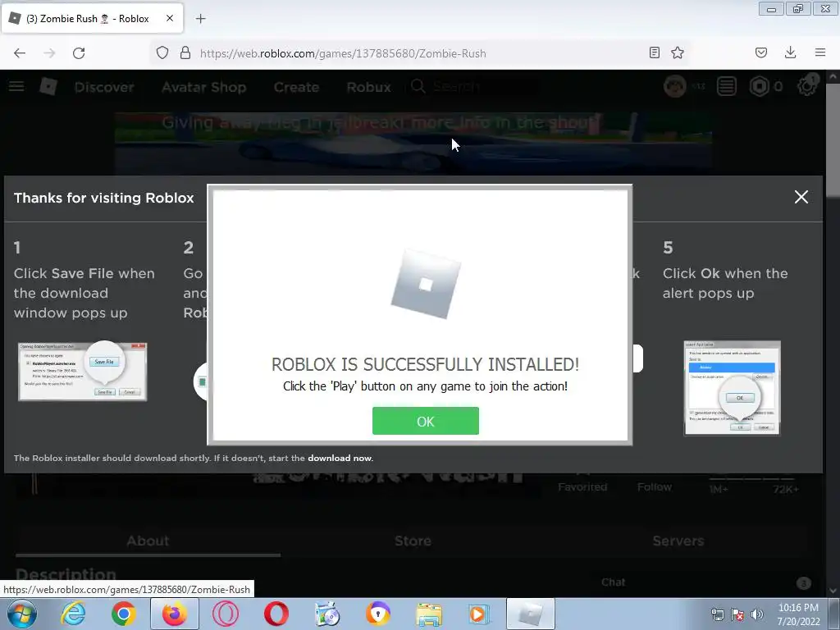840x630 pixels.
Task: Open the Windows Start button
Action: 21,614
